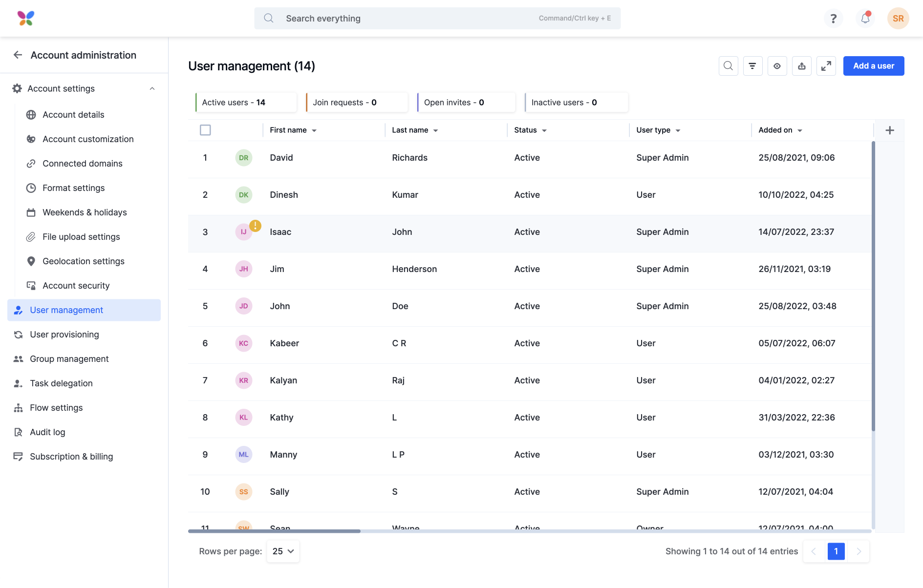
Task: Click Jim Henderson's JH avatar
Action: (x=244, y=269)
